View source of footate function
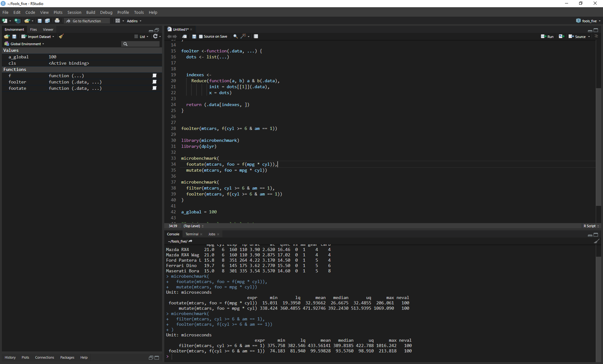 154,88
